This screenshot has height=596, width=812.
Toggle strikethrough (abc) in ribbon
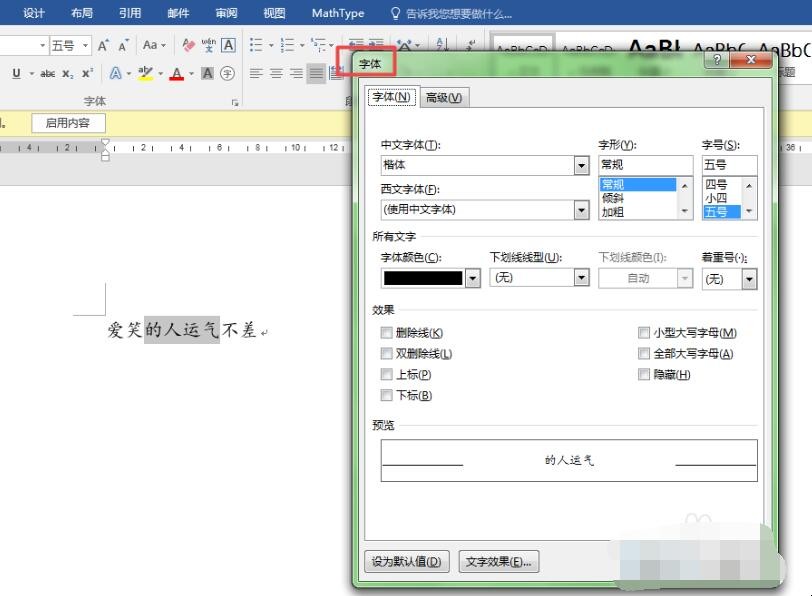[47, 74]
